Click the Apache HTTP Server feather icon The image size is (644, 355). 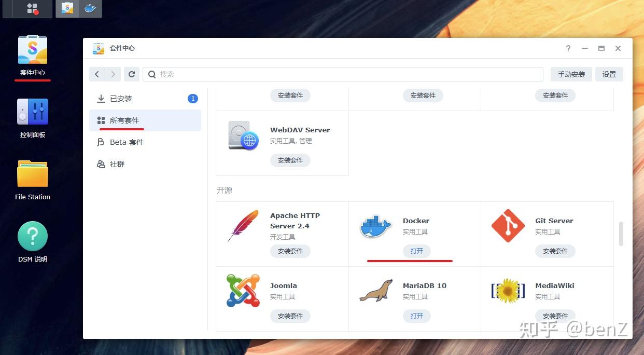[242, 225]
